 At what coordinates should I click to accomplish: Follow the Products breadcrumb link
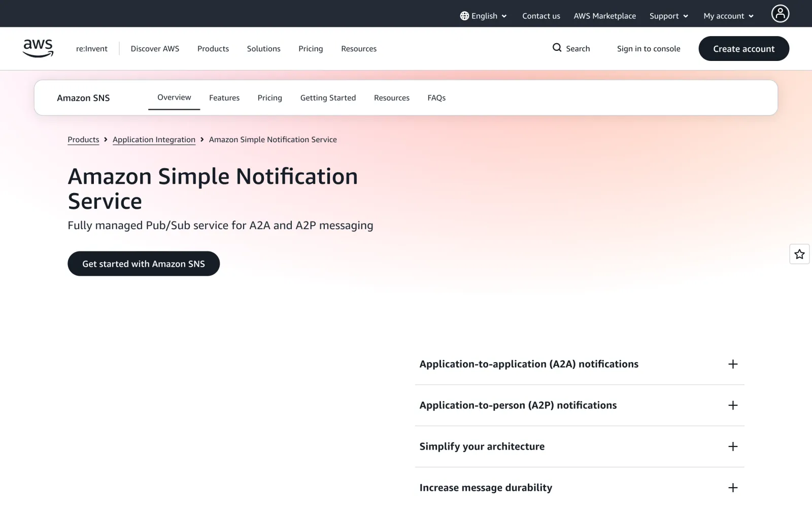click(83, 140)
